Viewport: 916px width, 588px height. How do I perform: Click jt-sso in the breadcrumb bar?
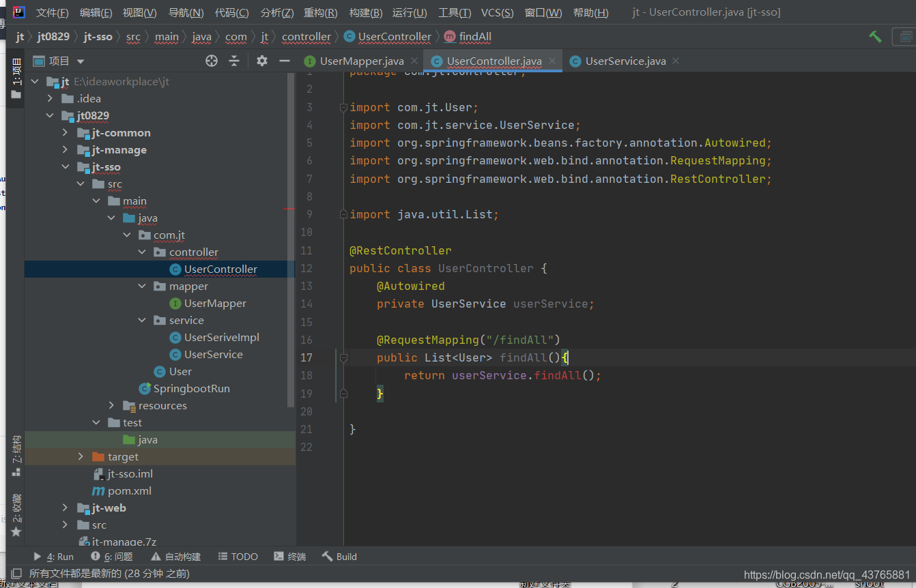click(x=98, y=37)
